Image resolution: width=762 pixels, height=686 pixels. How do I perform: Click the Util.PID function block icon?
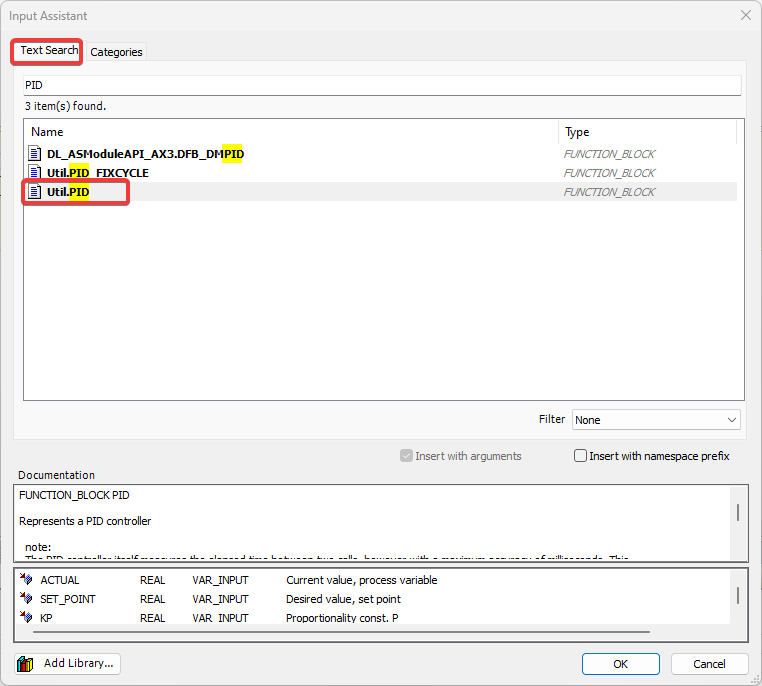[36, 192]
